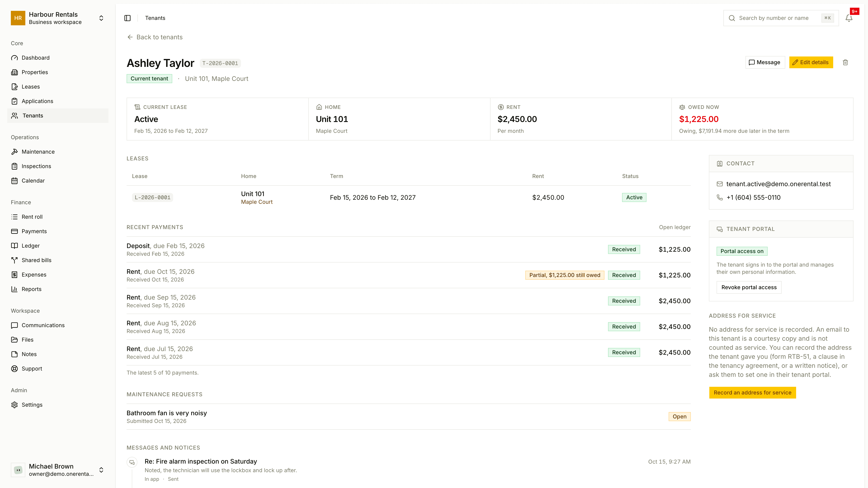Click the Edit details button

(x=811, y=62)
